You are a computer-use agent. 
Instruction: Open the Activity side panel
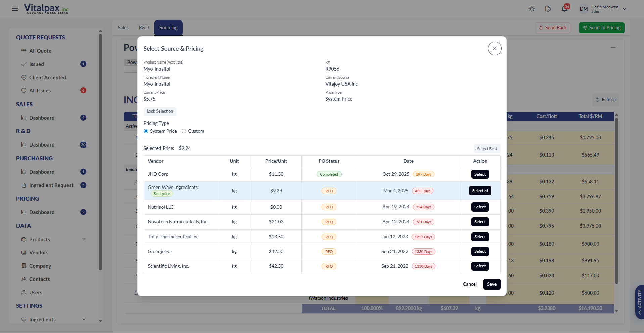(x=640, y=302)
